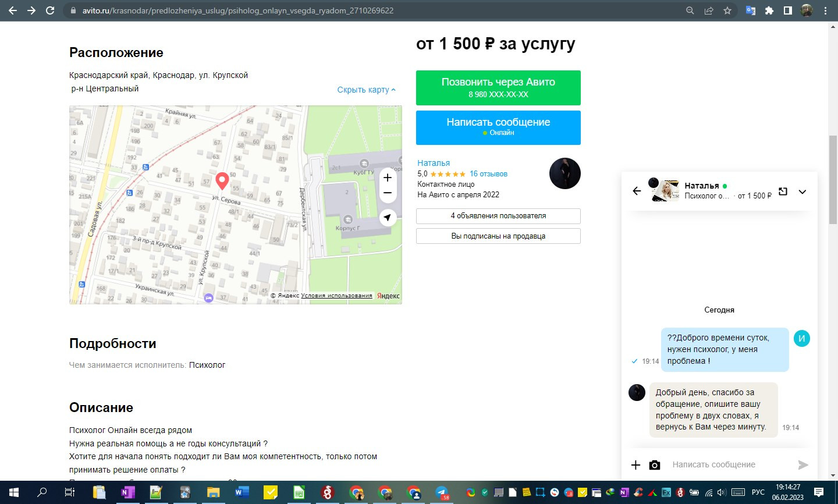Open File Explorer folder on taskbar
This screenshot has width=838, height=504.
click(x=213, y=492)
